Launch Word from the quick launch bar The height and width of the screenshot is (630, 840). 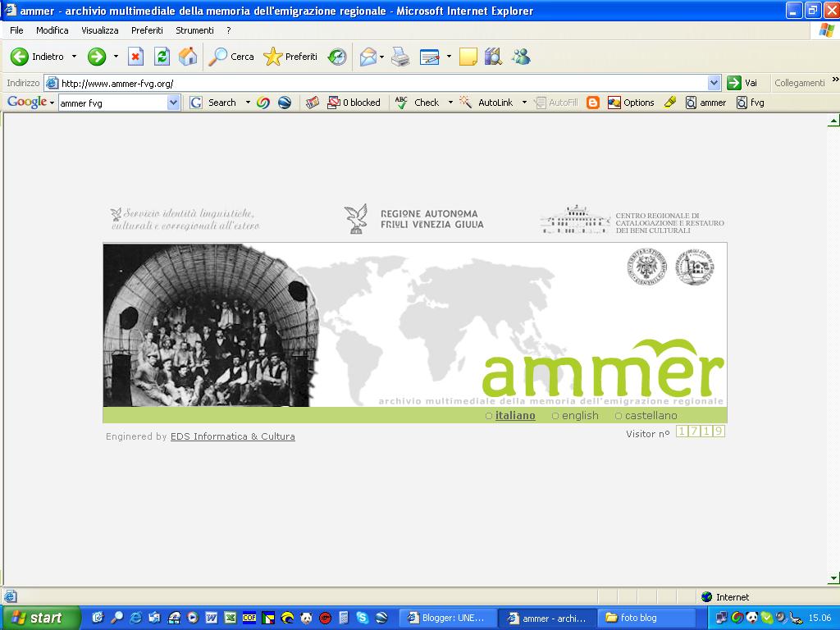211,618
